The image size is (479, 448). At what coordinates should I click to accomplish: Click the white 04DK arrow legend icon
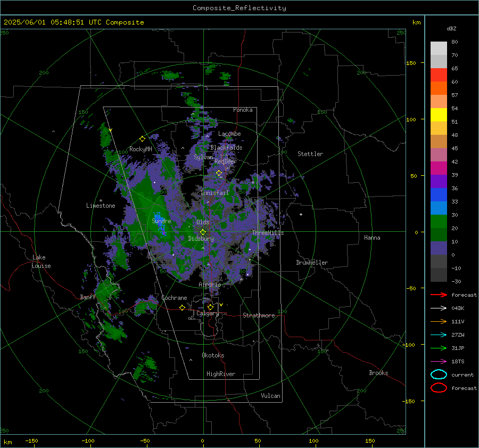(439, 308)
